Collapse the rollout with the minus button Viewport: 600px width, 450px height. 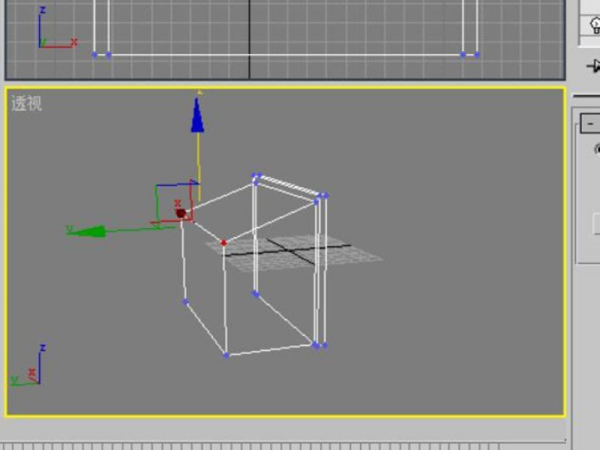pos(590,124)
